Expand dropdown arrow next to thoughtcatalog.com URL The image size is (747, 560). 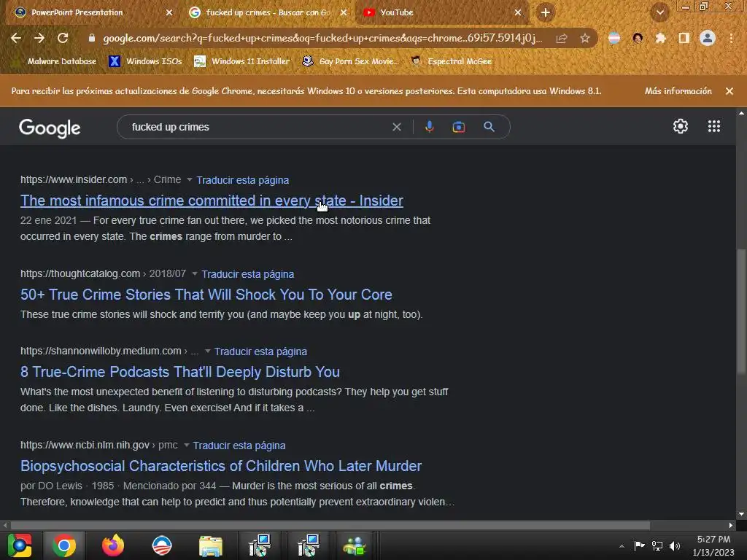click(194, 274)
